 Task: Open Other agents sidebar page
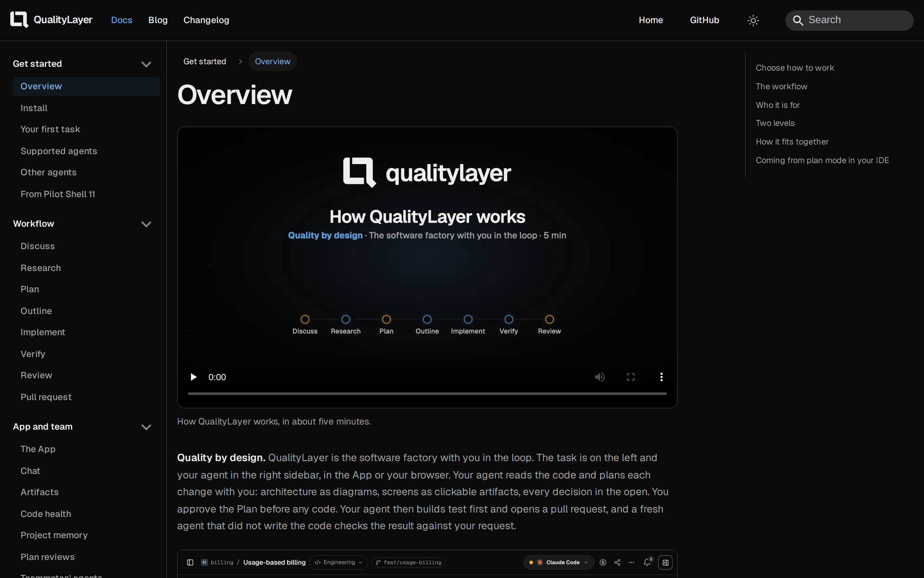pyautogui.click(x=48, y=172)
